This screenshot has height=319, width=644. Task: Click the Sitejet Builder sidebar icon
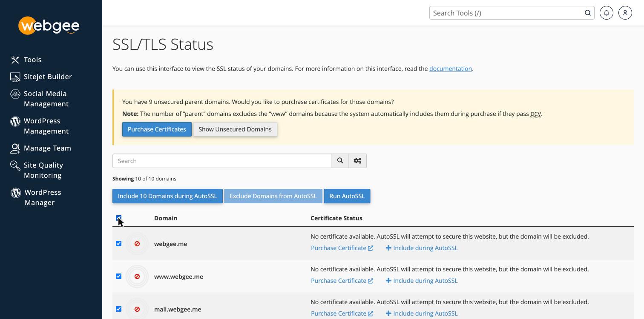[x=15, y=77]
